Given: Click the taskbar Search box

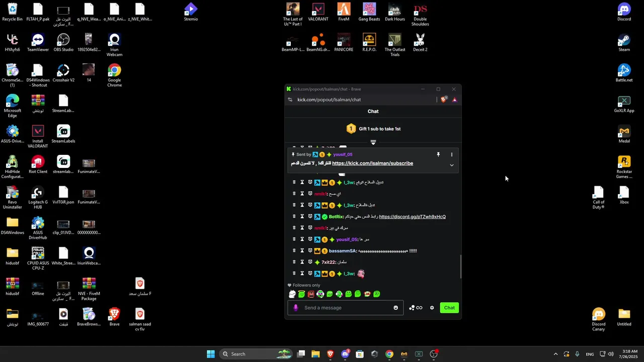Looking at the screenshot, I should 256,354.
